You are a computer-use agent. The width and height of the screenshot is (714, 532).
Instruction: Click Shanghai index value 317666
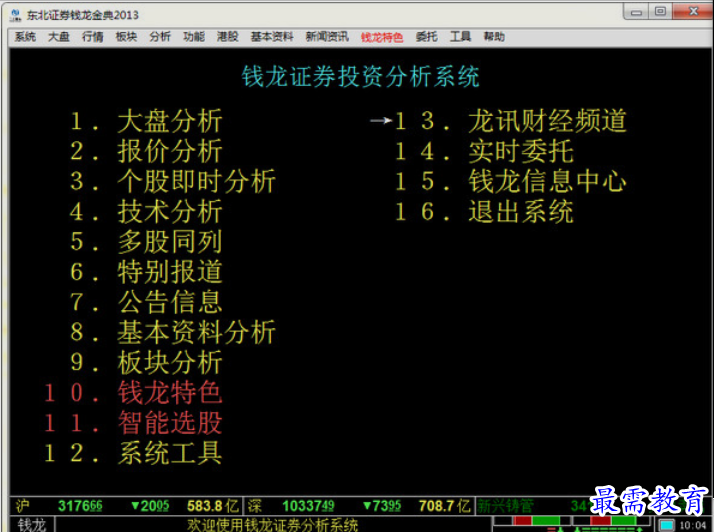click(80, 506)
